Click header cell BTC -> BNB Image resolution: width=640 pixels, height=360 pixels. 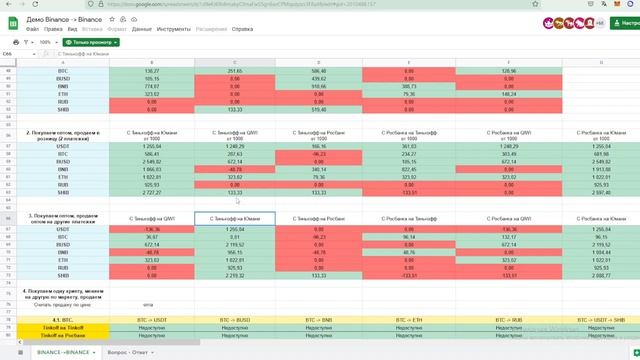(318, 320)
